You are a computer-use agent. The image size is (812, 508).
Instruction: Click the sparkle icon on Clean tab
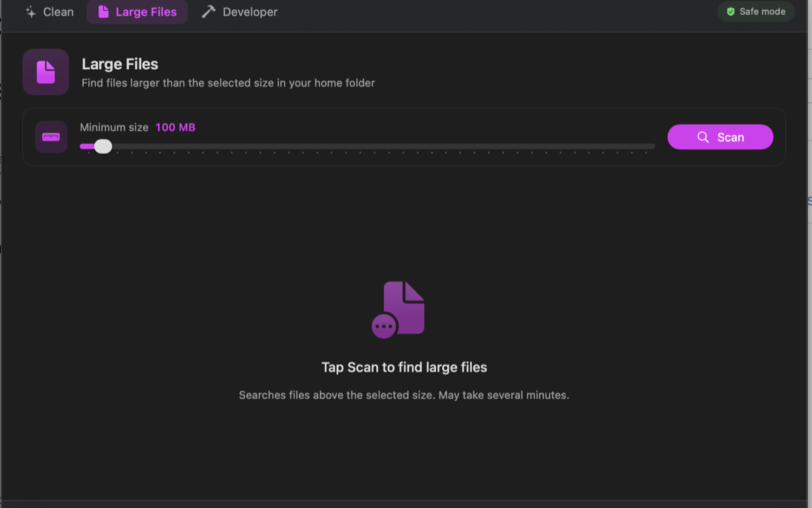point(30,12)
